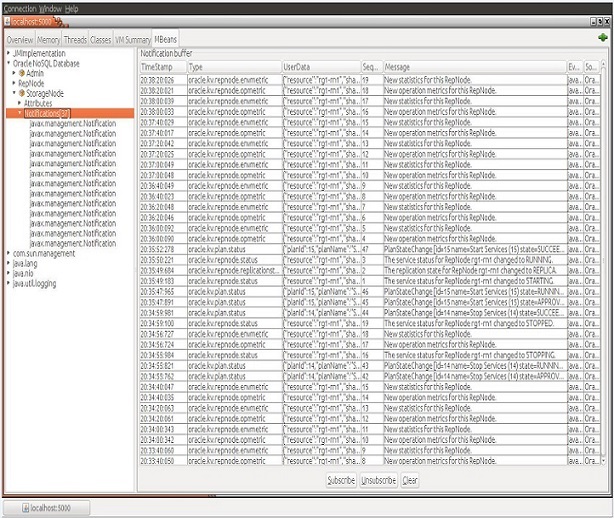Clear the notification buffer with Clear button
Screen dimensions: 614x518
coord(410,480)
